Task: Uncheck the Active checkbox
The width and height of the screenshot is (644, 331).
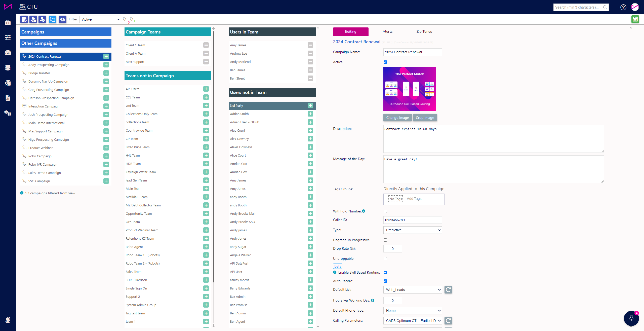Action: [385, 62]
